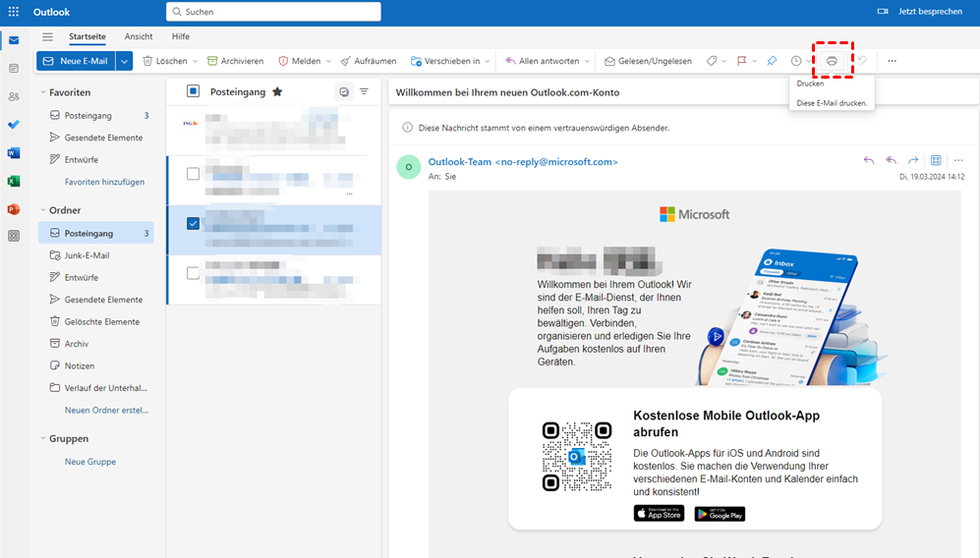The height and width of the screenshot is (558, 980).
Task: Forward the message using header arrow
Action: [913, 160]
